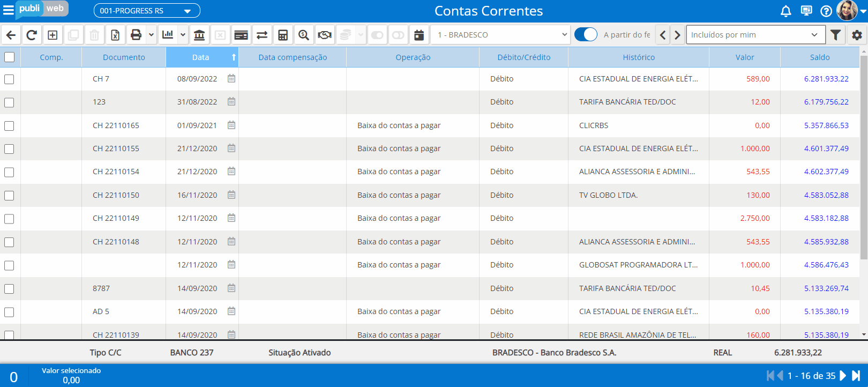The image size is (868, 387).
Task: Click the vertical scrollbar of the table
Action: tap(864, 158)
